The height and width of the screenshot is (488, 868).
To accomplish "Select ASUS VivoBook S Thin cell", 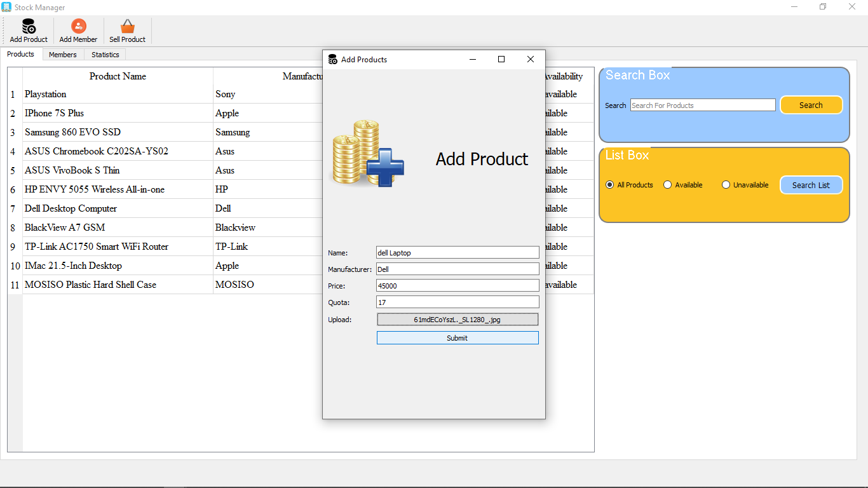I will [118, 170].
